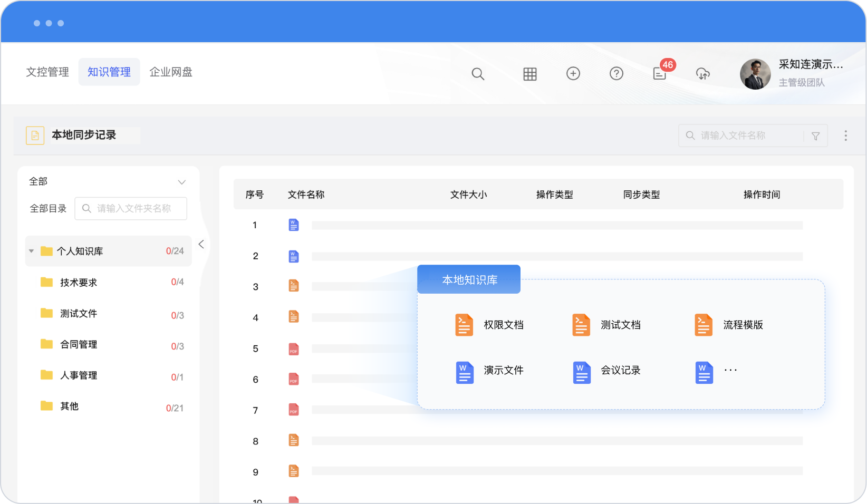Click the user profile avatar

pos(755,74)
